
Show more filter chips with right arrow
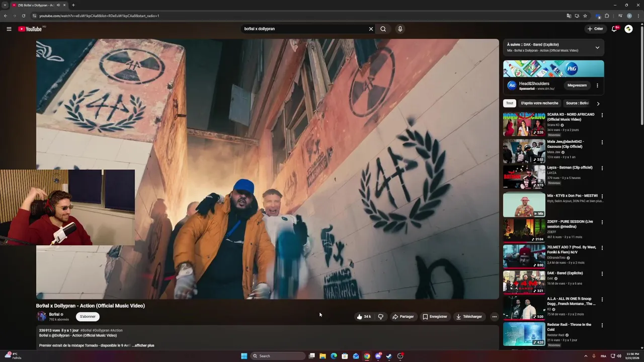(598, 104)
